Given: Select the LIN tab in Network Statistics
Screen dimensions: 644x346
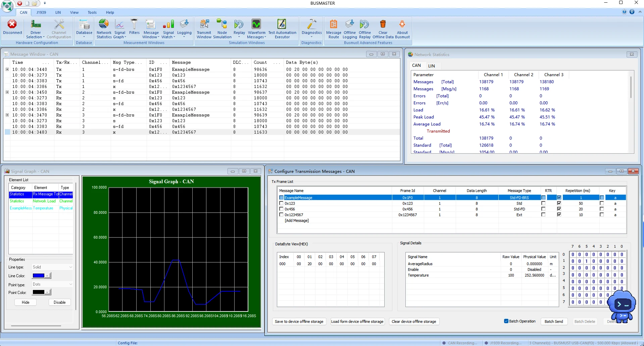Looking at the screenshot, I should click(x=432, y=66).
